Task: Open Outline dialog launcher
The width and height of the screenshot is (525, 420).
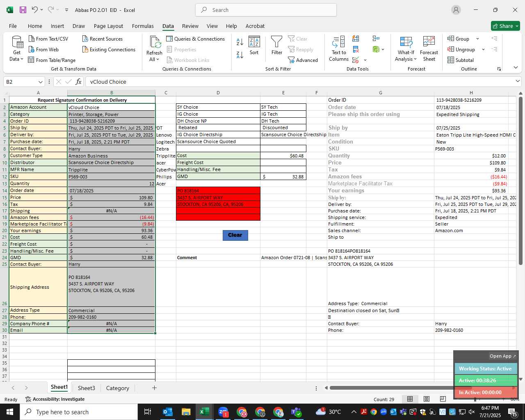Action: click(499, 69)
